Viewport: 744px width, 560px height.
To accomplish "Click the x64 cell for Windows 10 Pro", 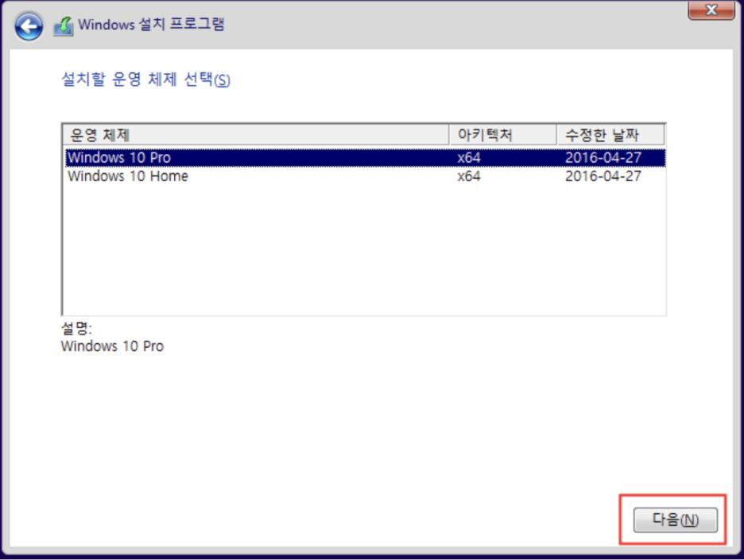I will pos(469,157).
